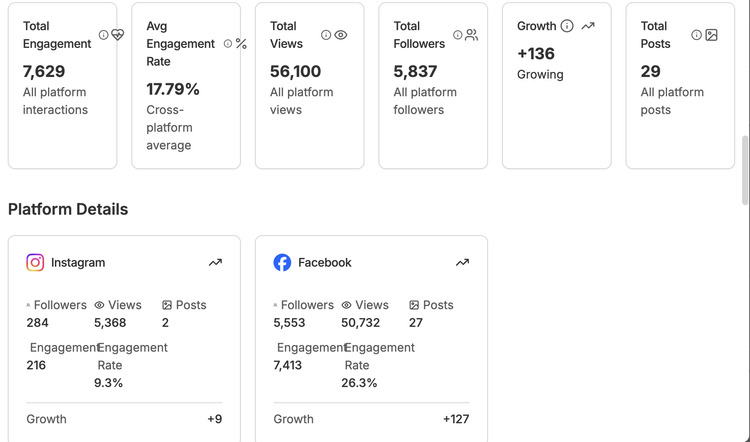
Task: Click the eye icon on Total Views card
Action: click(341, 35)
